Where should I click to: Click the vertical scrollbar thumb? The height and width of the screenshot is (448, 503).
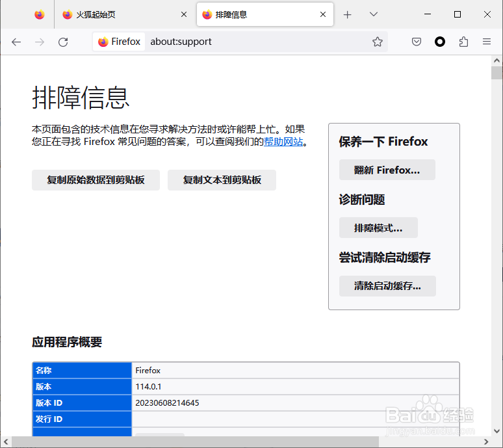coord(497,73)
